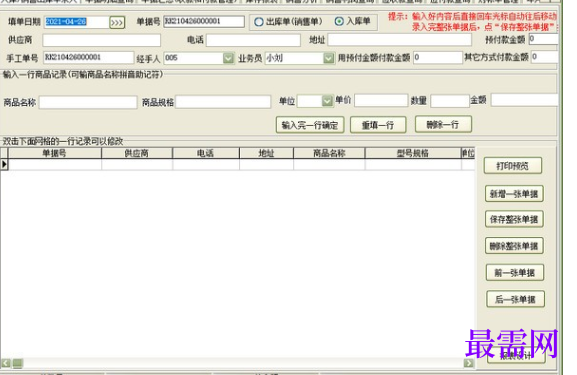
Task: Focus the 数量 input field
Action: pyautogui.click(x=450, y=100)
